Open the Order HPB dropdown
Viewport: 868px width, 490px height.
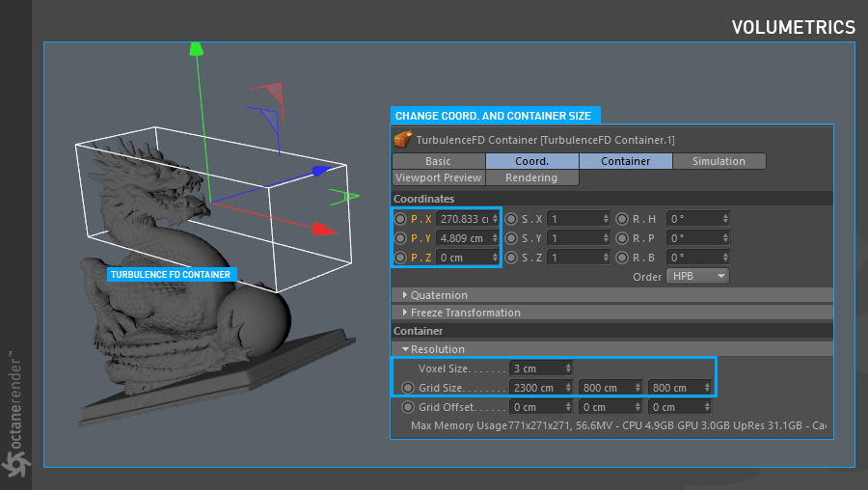(x=697, y=277)
